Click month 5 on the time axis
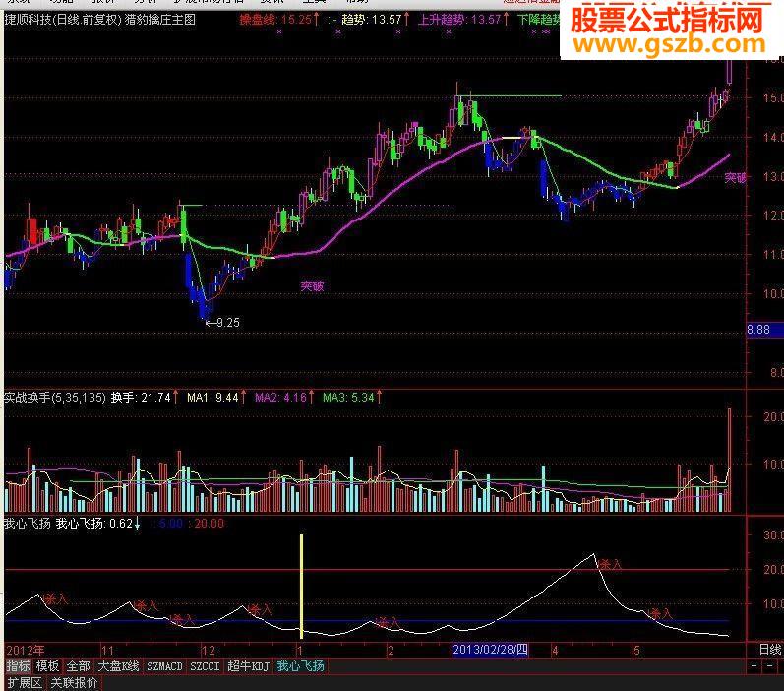This screenshot has height=691, width=784. [636, 650]
